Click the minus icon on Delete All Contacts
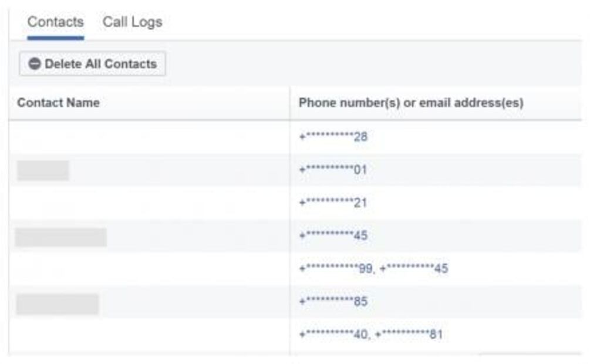Screen dimensions: 590x364 click(x=35, y=64)
